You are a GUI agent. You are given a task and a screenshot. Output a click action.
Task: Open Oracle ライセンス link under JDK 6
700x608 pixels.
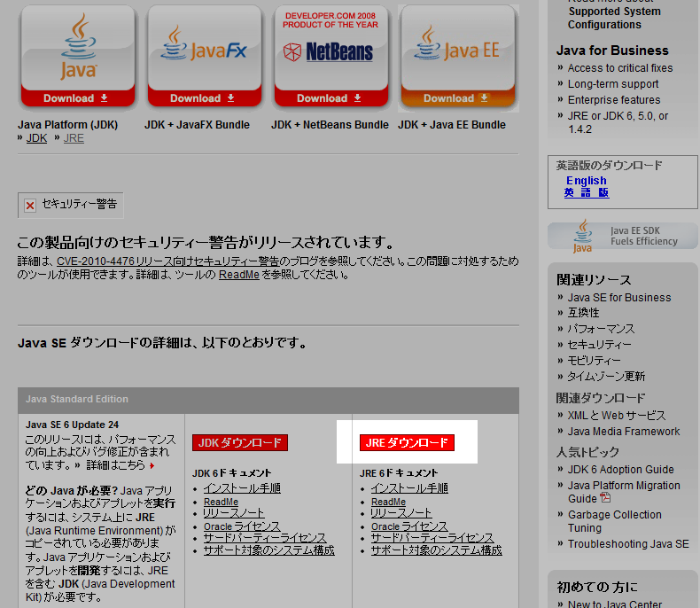(x=242, y=526)
